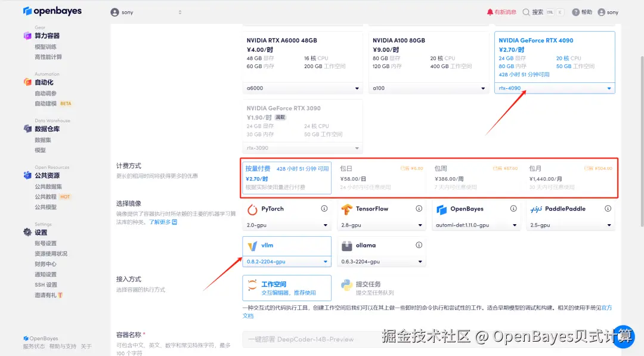This screenshot has height=356, width=644.
Task: Click the OpenBayes logo
Action: [52, 11]
